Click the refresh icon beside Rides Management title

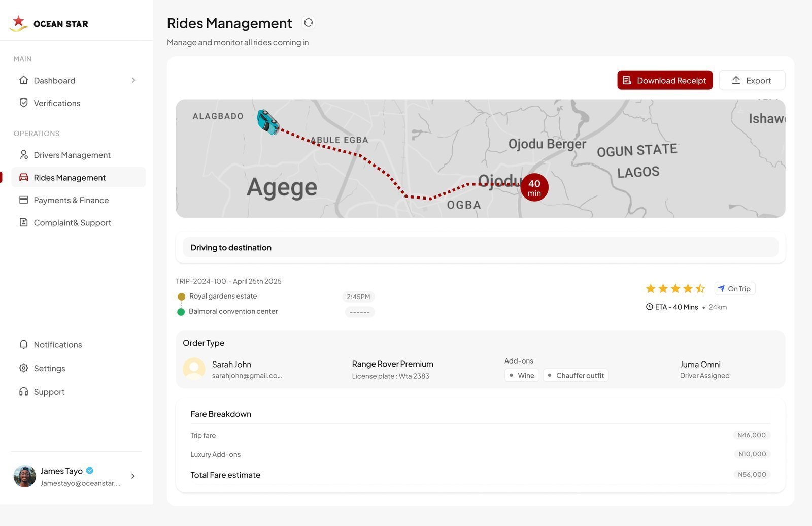[308, 23]
